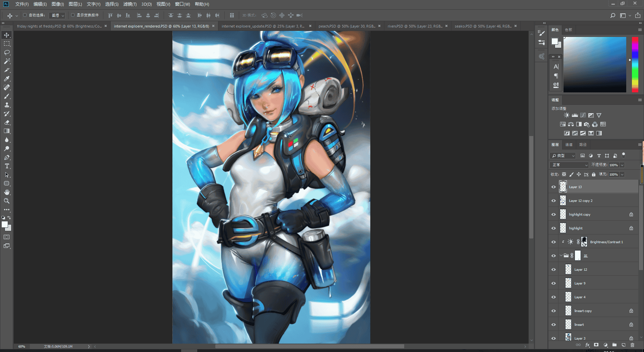Switch to the swatches tab (色板)
This screenshot has height=352, width=644.
click(x=569, y=30)
